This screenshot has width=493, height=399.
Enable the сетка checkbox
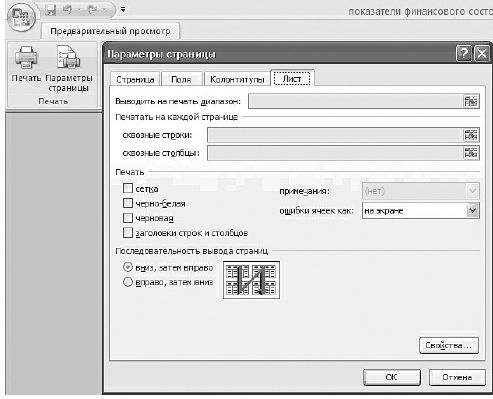[128, 188]
